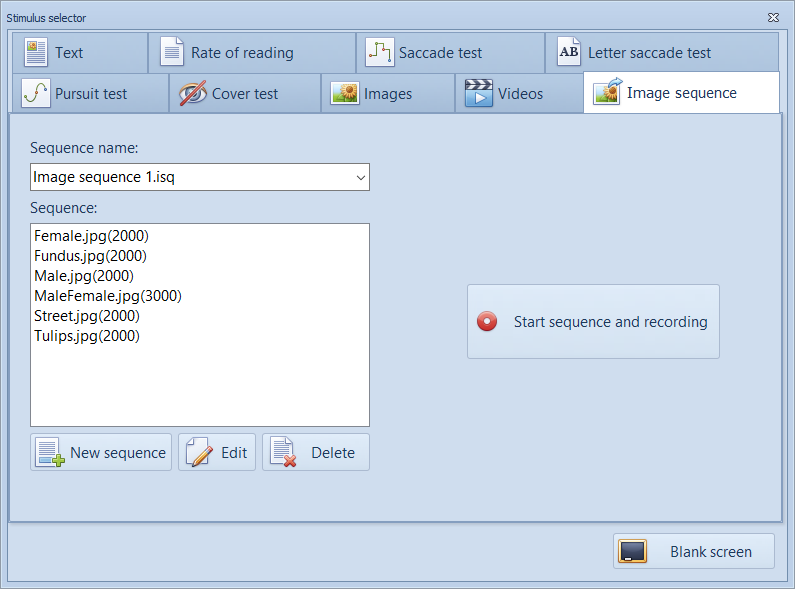The image size is (795, 589).
Task: Click the Cover test crossed-eye icon
Action: click(192, 94)
